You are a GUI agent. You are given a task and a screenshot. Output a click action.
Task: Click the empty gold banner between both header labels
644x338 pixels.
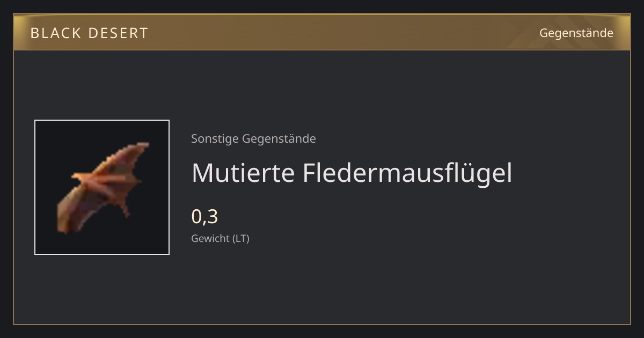click(x=343, y=33)
